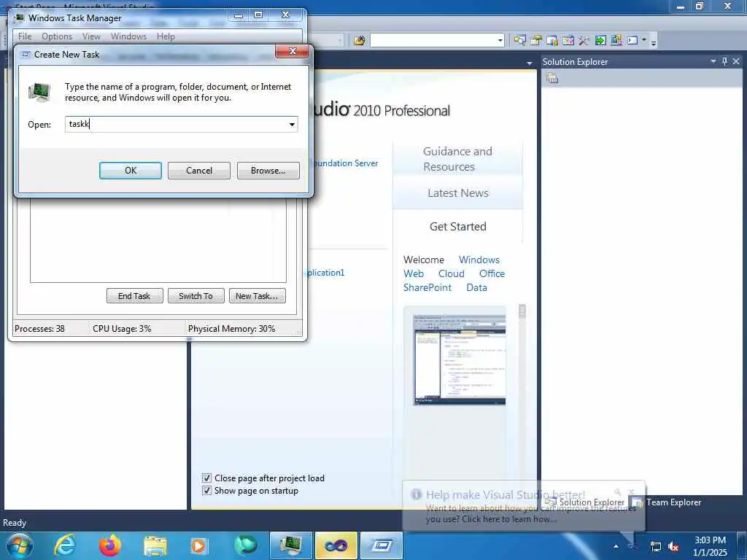Screen dimensions: 747x560
Task: Click the Windows Start orb
Action: [x=20, y=545]
